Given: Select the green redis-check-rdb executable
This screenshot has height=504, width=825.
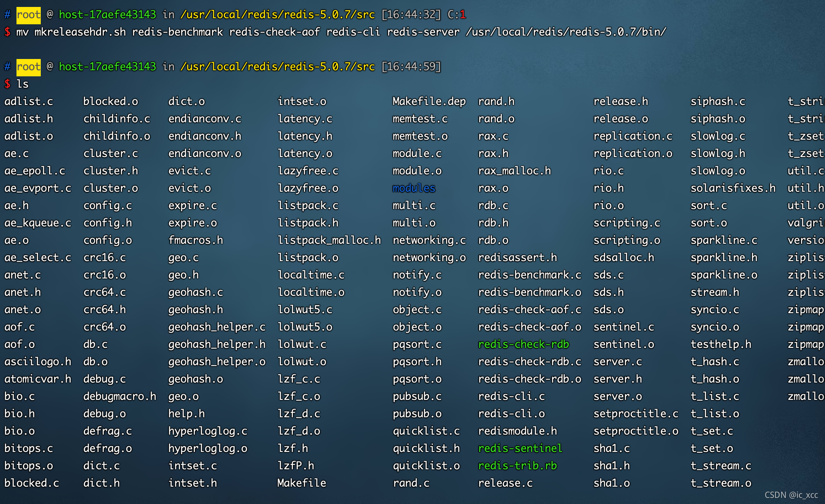Looking at the screenshot, I should pos(524,344).
